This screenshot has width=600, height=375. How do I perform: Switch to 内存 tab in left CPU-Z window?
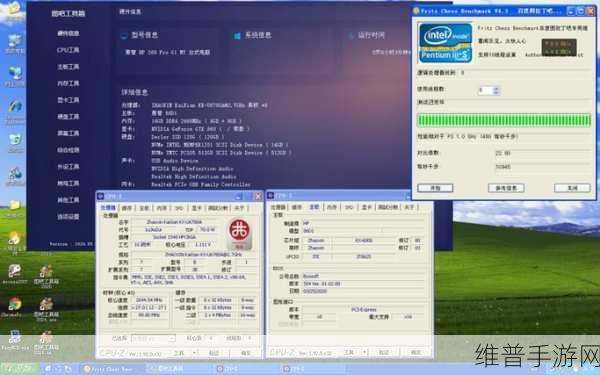[161, 208]
